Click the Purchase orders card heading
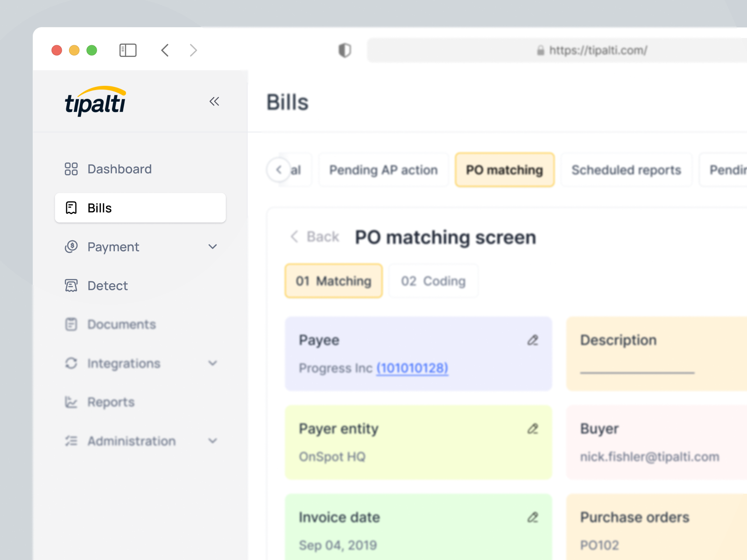The width and height of the screenshot is (747, 560). click(x=634, y=518)
